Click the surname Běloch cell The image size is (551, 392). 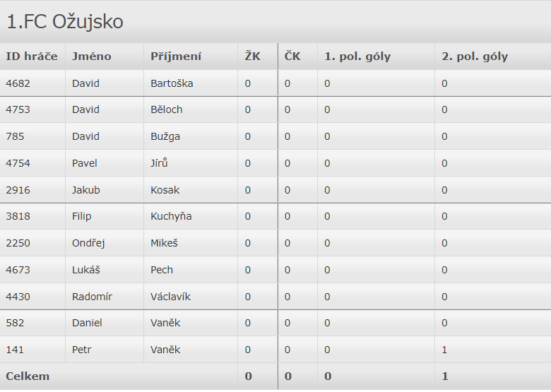tap(167, 109)
